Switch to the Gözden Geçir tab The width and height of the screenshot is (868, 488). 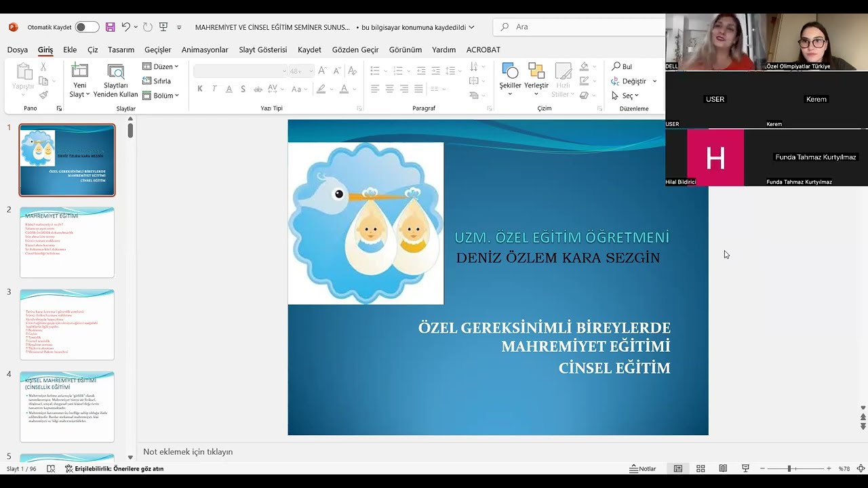pos(355,49)
